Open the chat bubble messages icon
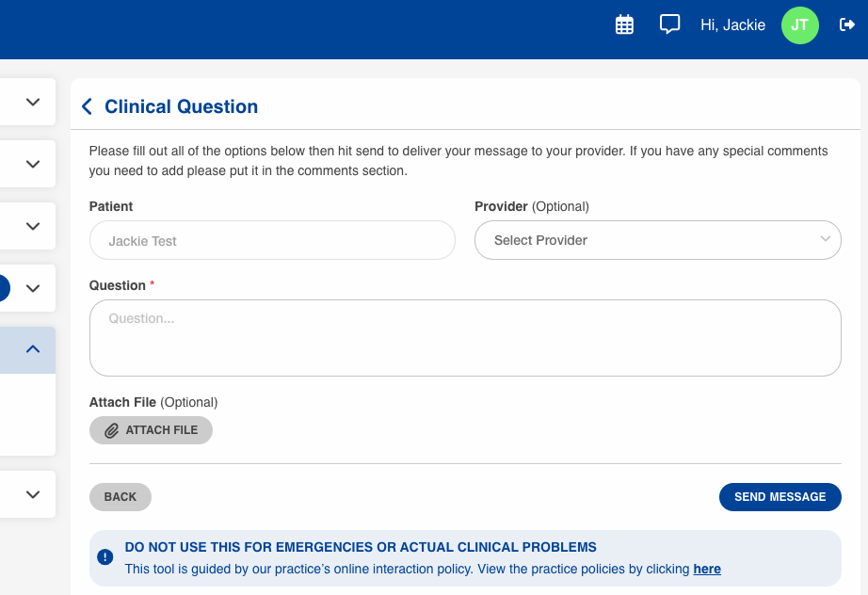This screenshot has height=595, width=868. (669, 25)
